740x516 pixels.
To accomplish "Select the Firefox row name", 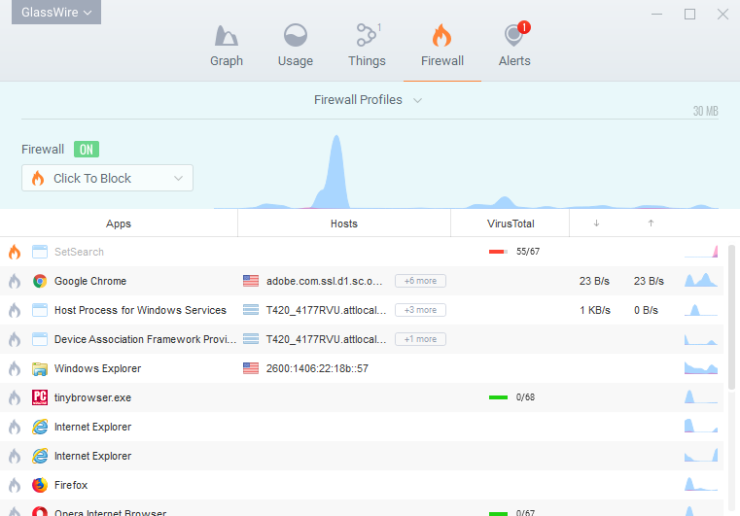I will pyautogui.click(x=71, y=485).
